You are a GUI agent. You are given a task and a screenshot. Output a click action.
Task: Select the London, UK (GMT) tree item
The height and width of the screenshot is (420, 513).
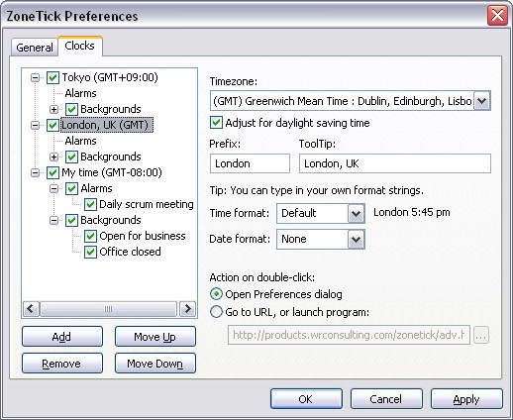coord(107,125)
